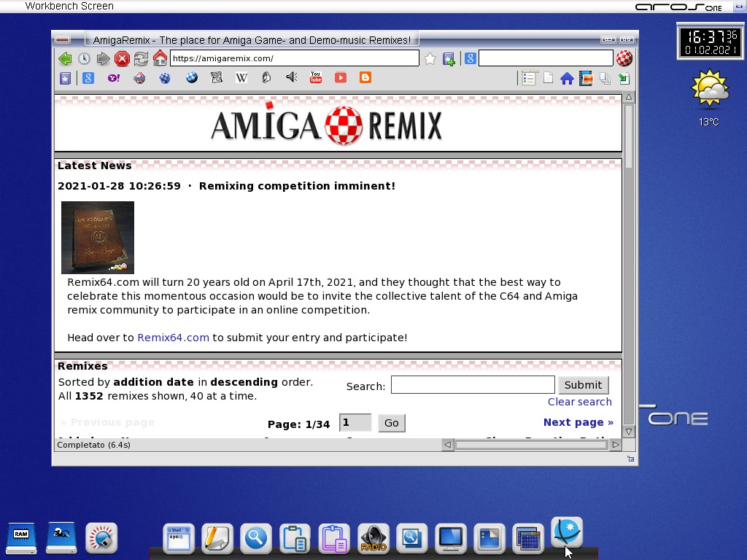Click the Go page button
This screenshot has height=560, width=747.
(392, 423)
